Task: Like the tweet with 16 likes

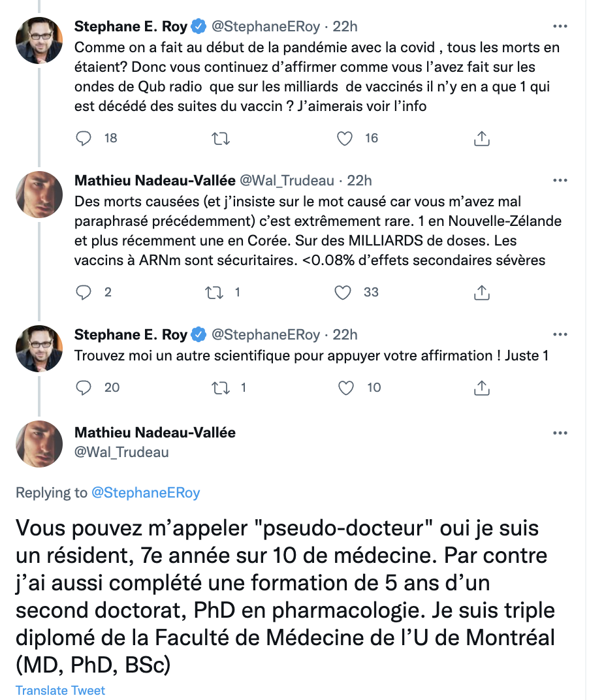Action: click(x=344, y=138)
